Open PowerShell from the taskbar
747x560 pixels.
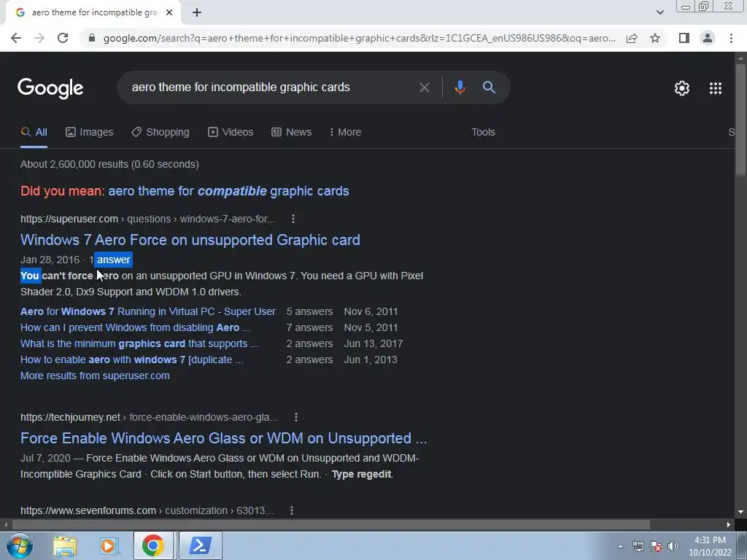[x=200, y=545]
